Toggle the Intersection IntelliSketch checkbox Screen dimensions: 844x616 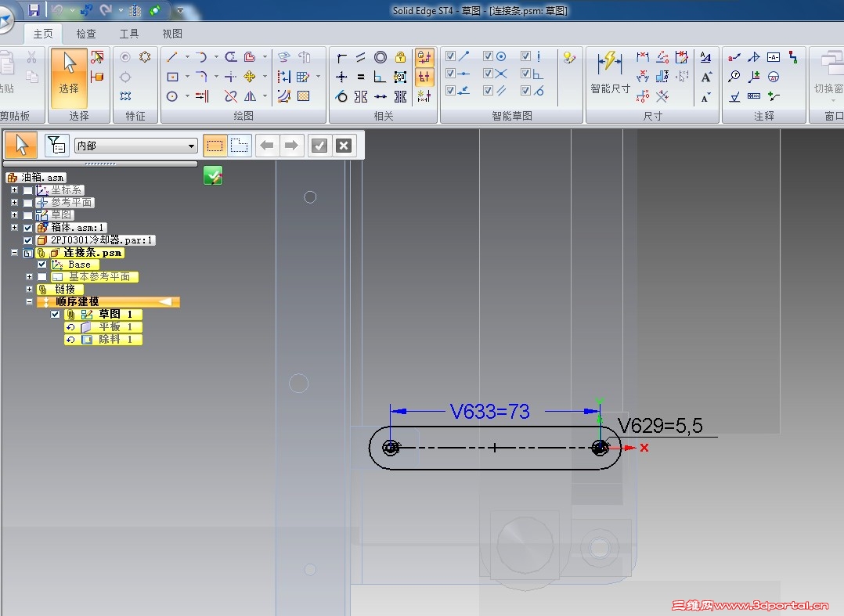488,73
